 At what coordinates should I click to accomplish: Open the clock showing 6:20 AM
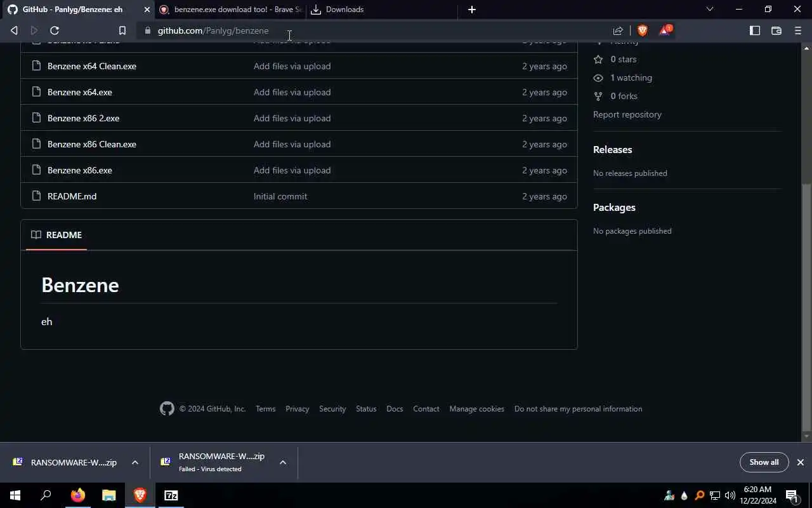tap(757, 495)
